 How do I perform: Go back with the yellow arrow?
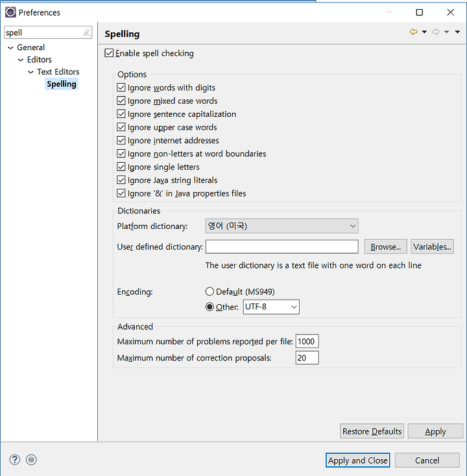tap(413, 32)
